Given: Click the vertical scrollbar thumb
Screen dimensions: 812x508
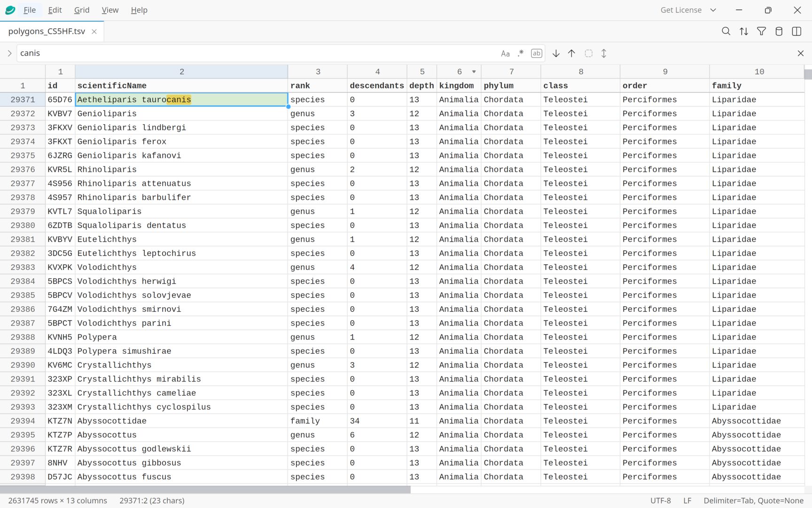Looking at the screenshot, I should point(808,74).
